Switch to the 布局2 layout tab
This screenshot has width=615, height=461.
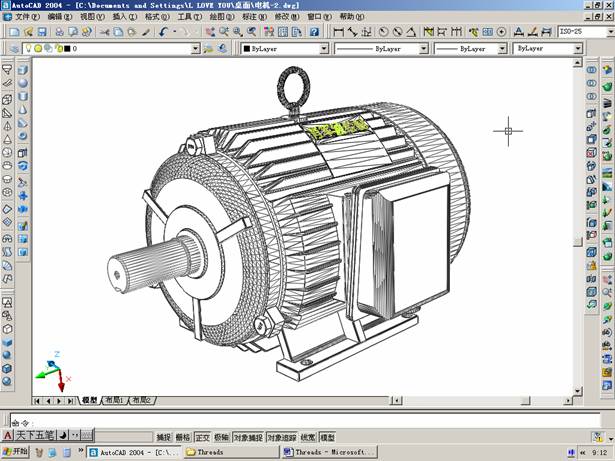pyautogui.click(x=142, y=400)
